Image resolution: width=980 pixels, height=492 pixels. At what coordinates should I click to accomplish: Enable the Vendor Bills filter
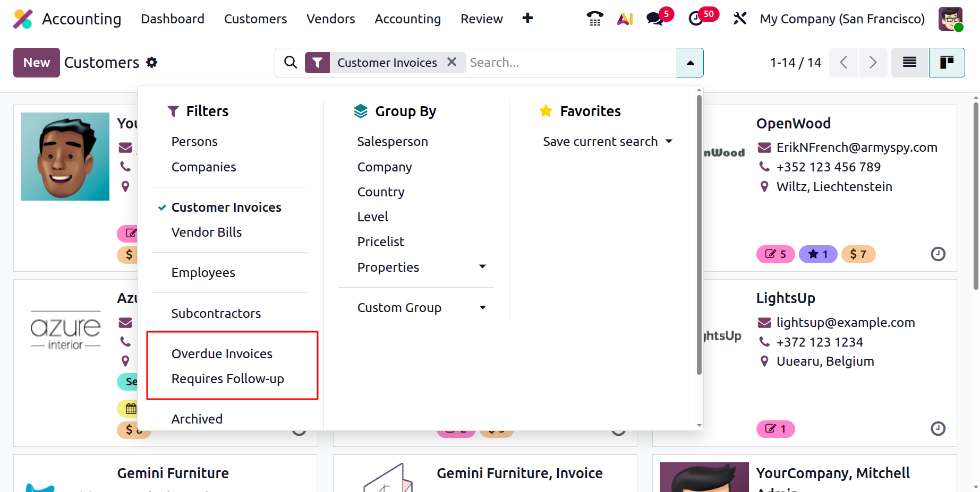coord(206,232)
